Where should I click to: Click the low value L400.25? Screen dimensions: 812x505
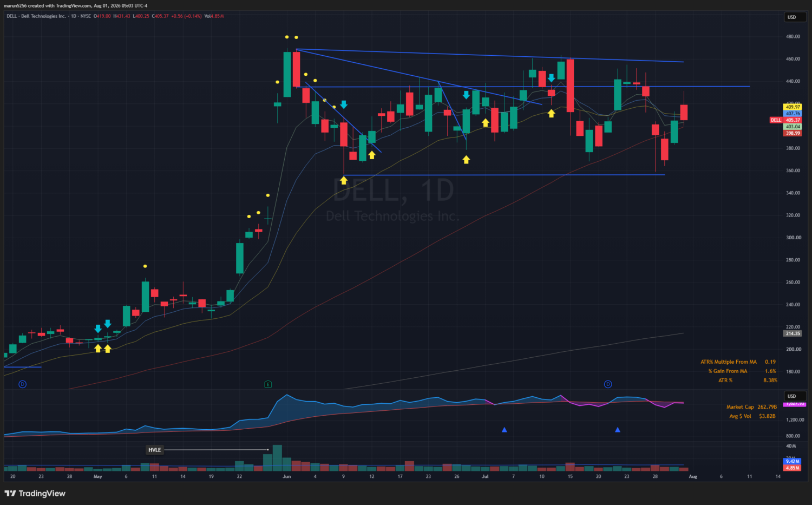pyautogui.click(x=141, y=16)
